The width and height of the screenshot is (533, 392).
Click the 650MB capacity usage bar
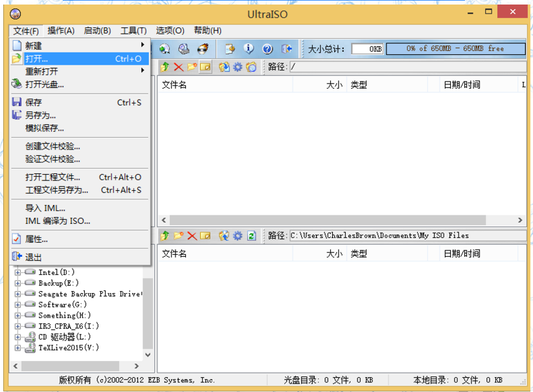coord(455,49)
